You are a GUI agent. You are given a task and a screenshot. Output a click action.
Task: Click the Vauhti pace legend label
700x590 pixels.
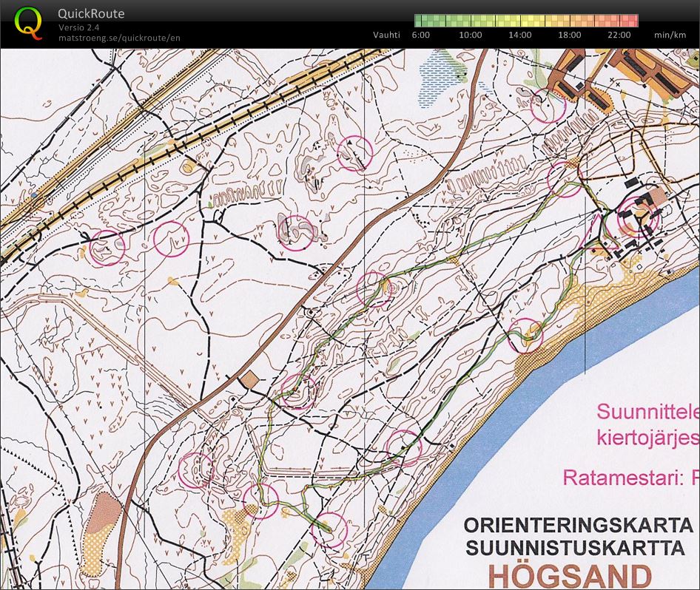[386, 35]
